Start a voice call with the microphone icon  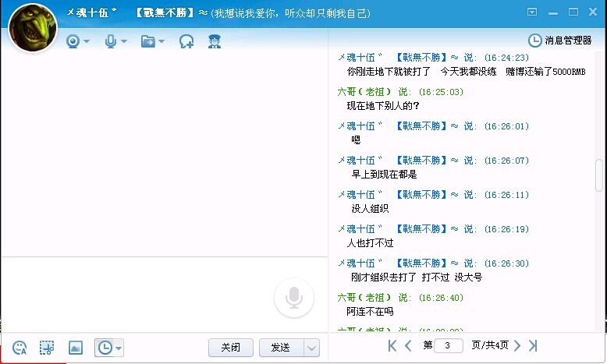click(x=110, y=41)
